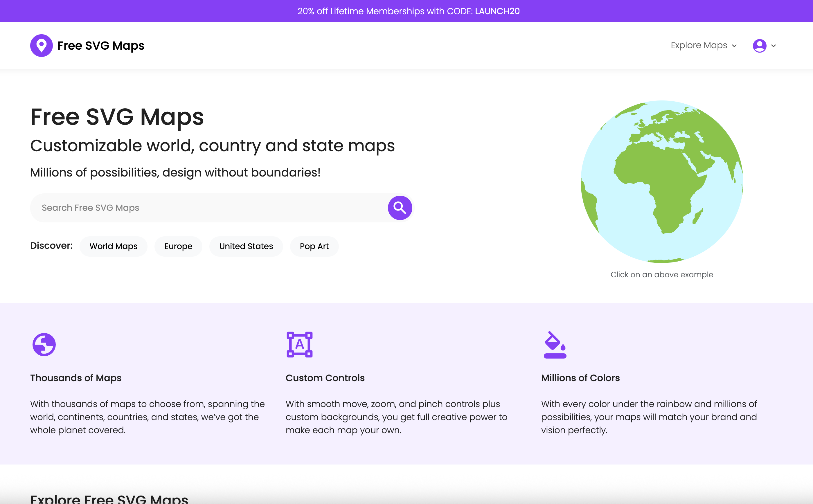Select the Europe discover chip
Screen dimensions: 813x504
click(x=178, y=246)
